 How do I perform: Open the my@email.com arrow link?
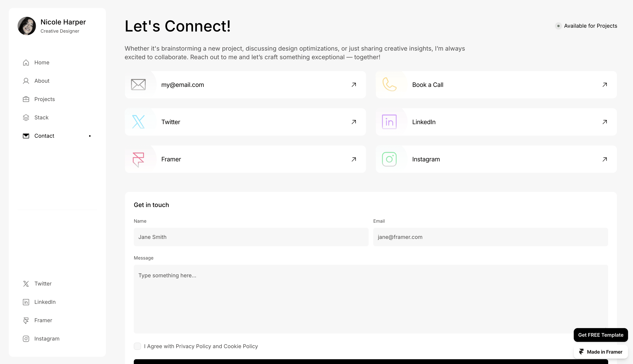coord(354,85)
